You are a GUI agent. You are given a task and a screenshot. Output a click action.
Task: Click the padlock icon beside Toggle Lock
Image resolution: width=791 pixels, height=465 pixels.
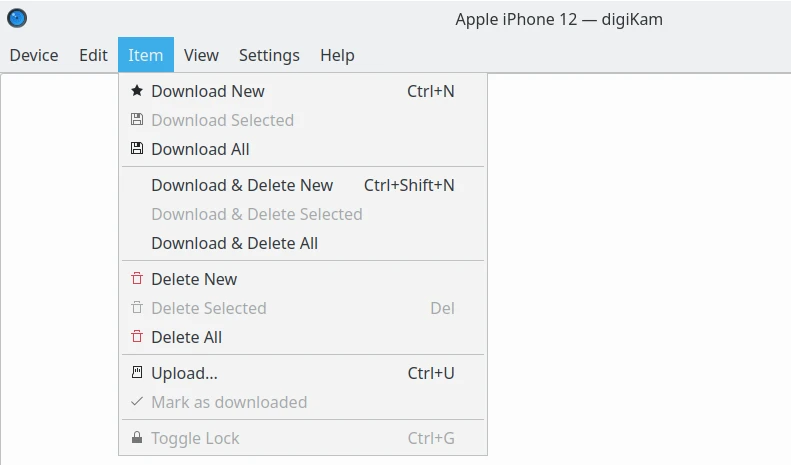pos(137,438)
